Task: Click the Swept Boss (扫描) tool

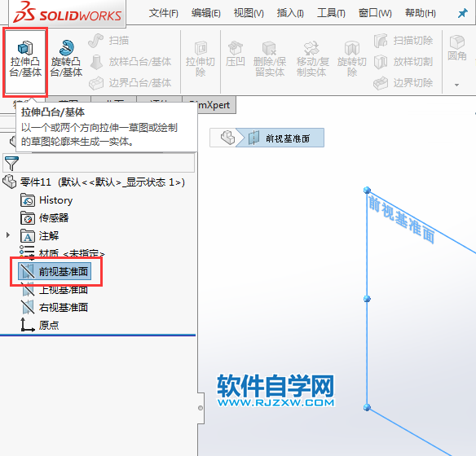Action: 108,41
